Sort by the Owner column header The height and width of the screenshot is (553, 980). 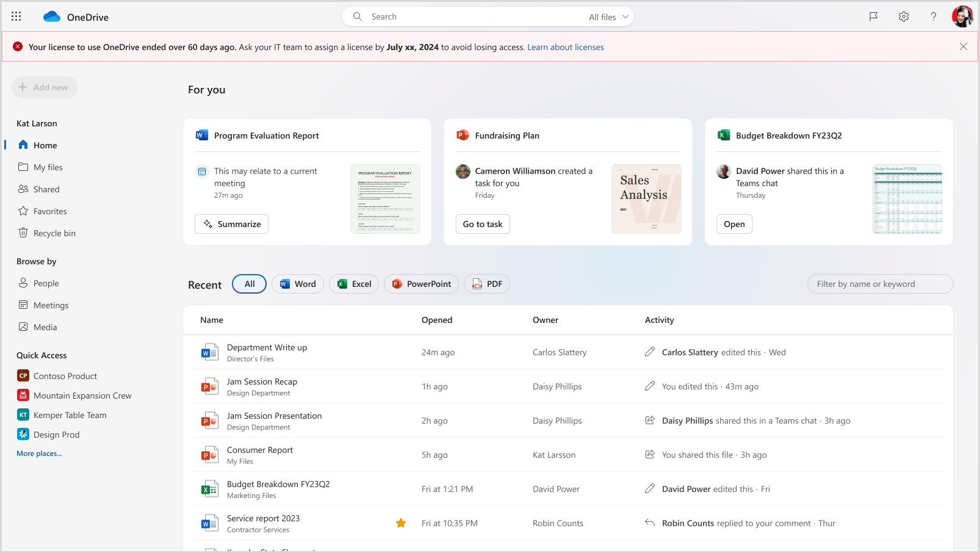tap(546, 320)
